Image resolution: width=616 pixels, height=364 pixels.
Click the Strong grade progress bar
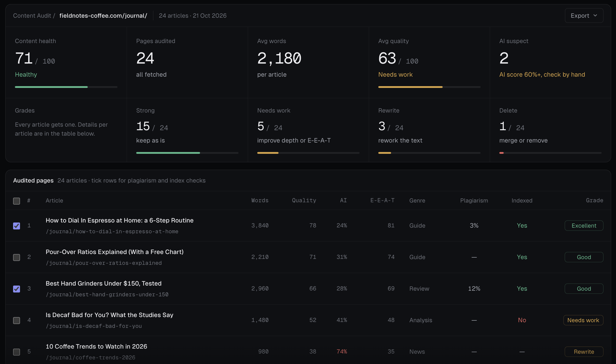[187, 153]
